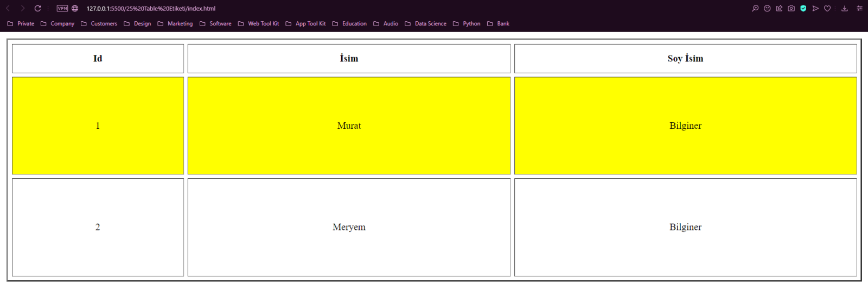868x301 pixels.
Task: Take a snapshot with camera icon
Action: coord(791,9)
